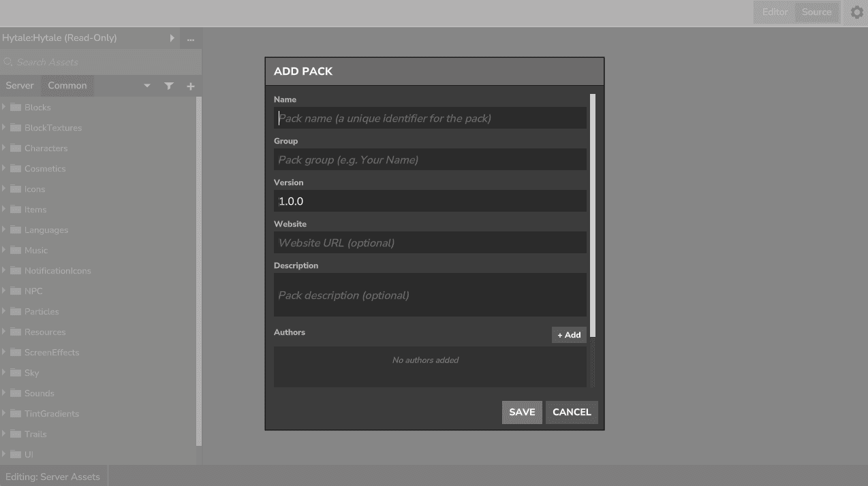This screenshot has height=486, width=868.
Task: Select the Common tab
Action: point(67,85)
